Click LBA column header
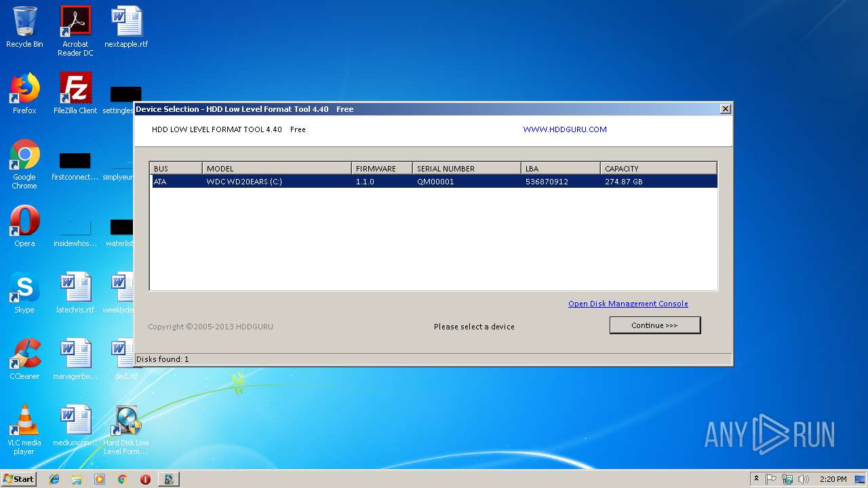 tap(561, 169)
